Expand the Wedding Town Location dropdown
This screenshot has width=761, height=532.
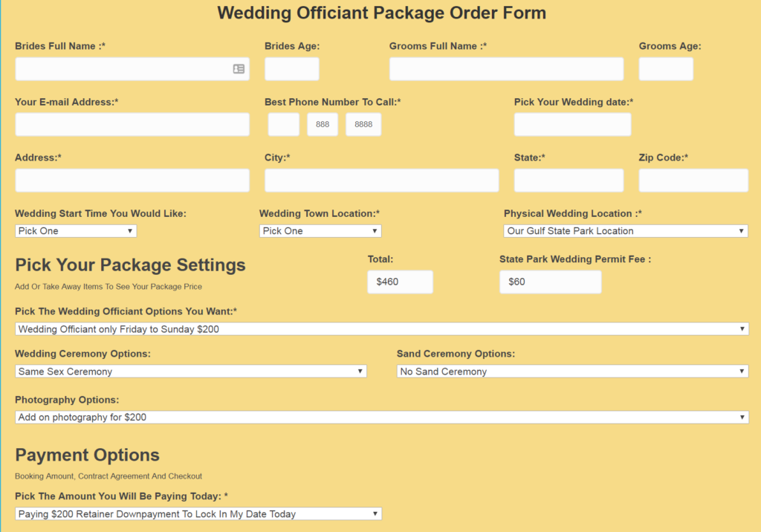[x=320, y=231]
